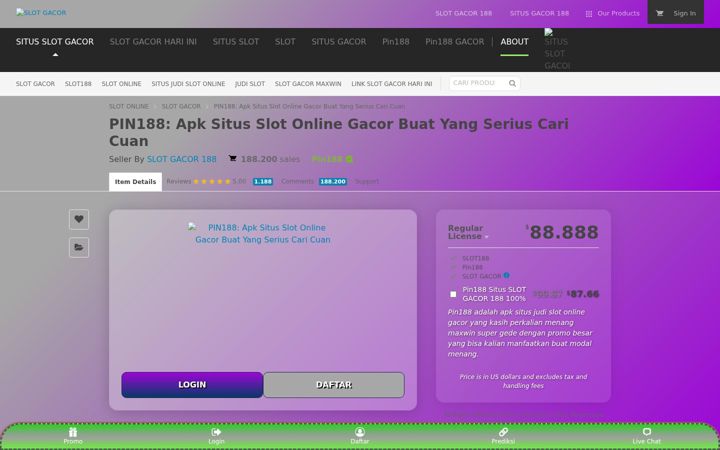Viewport: 720px width, 450px height.
Task: Click the SLOT GACOR logo image
Action: click(41, 12)
